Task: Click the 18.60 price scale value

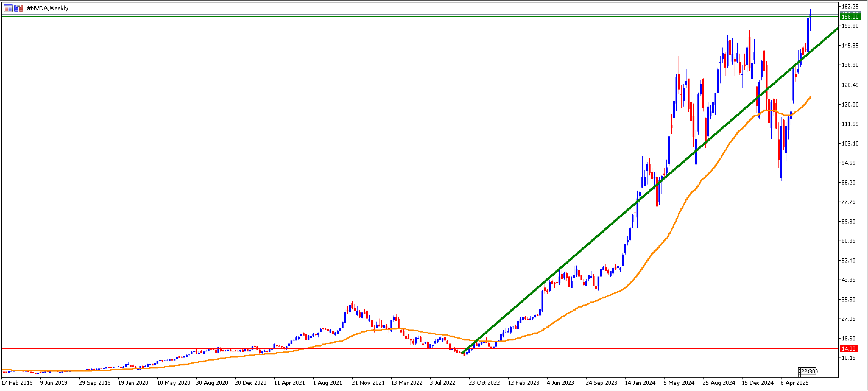Action: [x=849, y=338]
